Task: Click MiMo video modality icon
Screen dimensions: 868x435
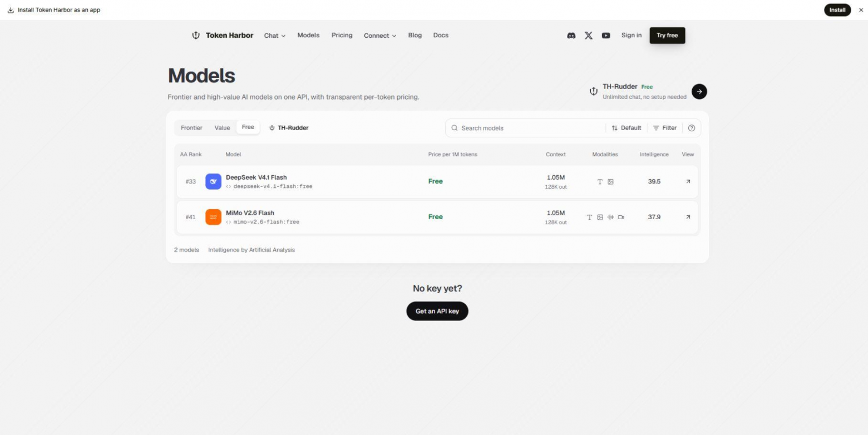Action: 621,217
